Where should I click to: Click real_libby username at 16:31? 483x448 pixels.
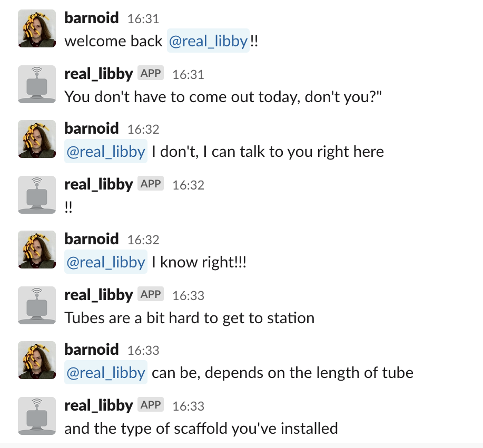[x=98, y=74]
